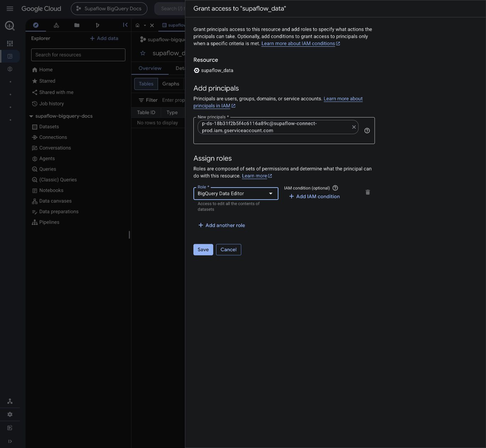This screenshot has height=448, width=486.
Task: Click the Cancel button
Action: [x=228, y=249]
